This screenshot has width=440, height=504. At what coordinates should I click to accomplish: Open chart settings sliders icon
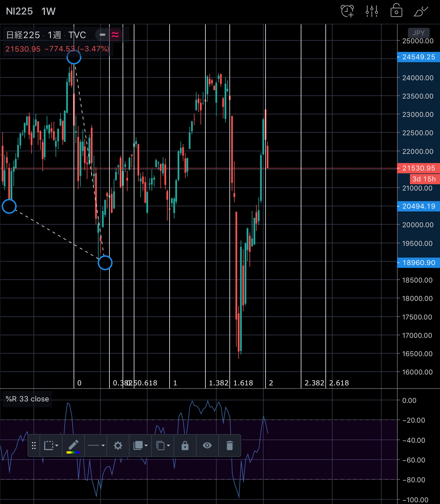[372, 11]
